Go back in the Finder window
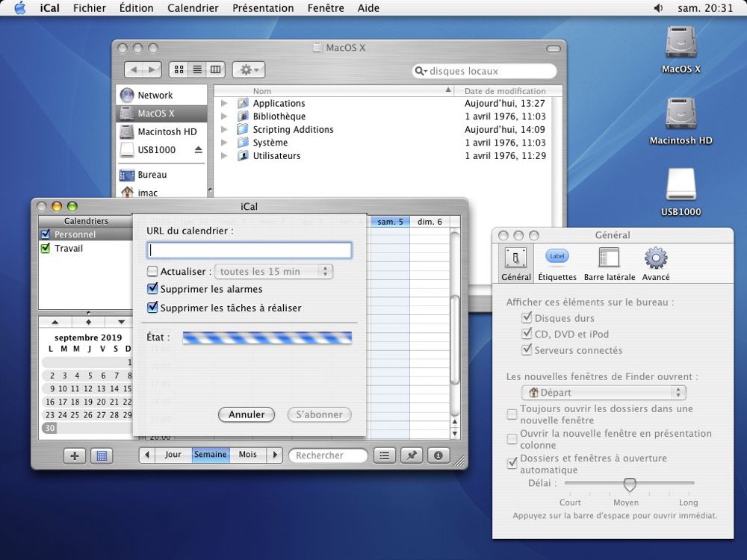This screenshot has width=747, height=560. (x=134, y=69)
